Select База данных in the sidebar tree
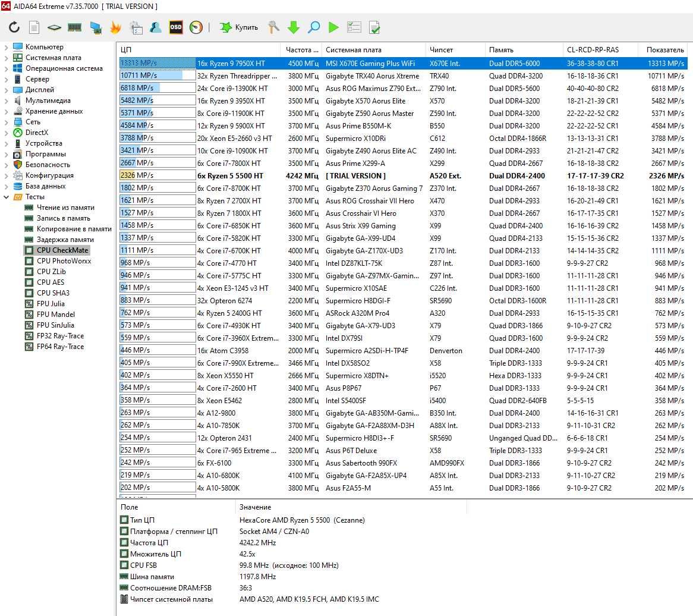Viewport: 693px width, 616px height. click(46, 186)
